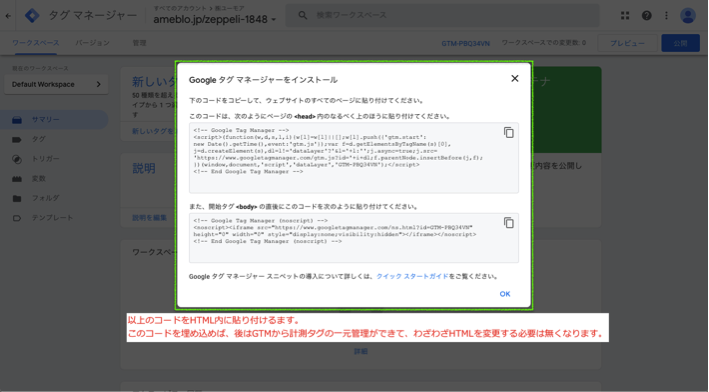This screenshot has width=709, height=392.
Task: Click the user account avatar
Action: pyautogui.click(x=688, y=15)
